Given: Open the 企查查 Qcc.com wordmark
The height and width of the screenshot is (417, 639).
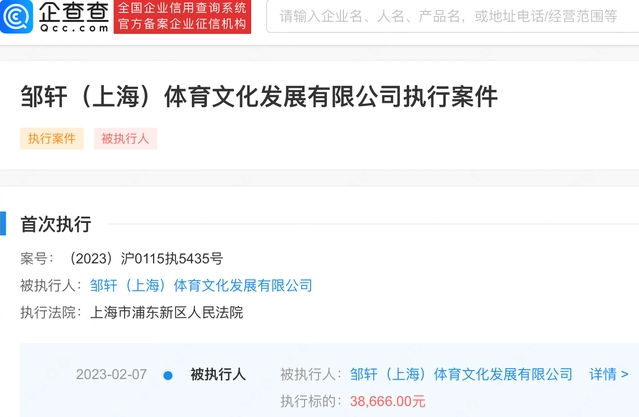Looking at the screenshot, I should 74,17.
